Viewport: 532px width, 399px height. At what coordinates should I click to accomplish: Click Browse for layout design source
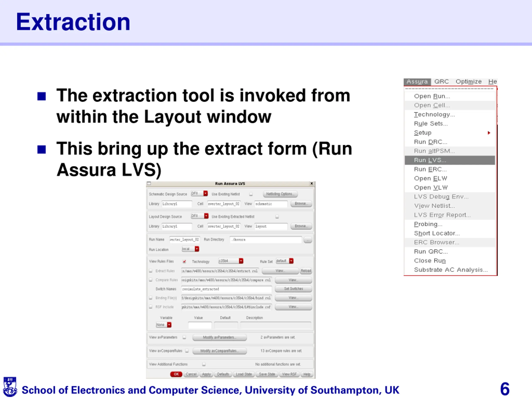coord(301,226)
